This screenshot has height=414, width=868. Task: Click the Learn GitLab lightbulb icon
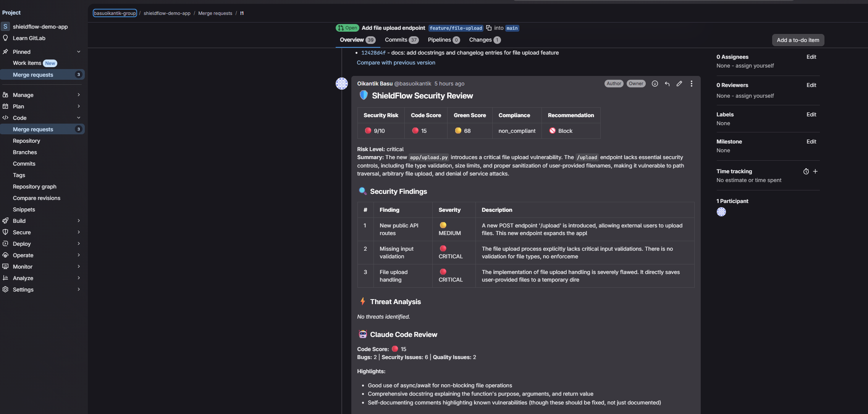[x=5, y=38]
